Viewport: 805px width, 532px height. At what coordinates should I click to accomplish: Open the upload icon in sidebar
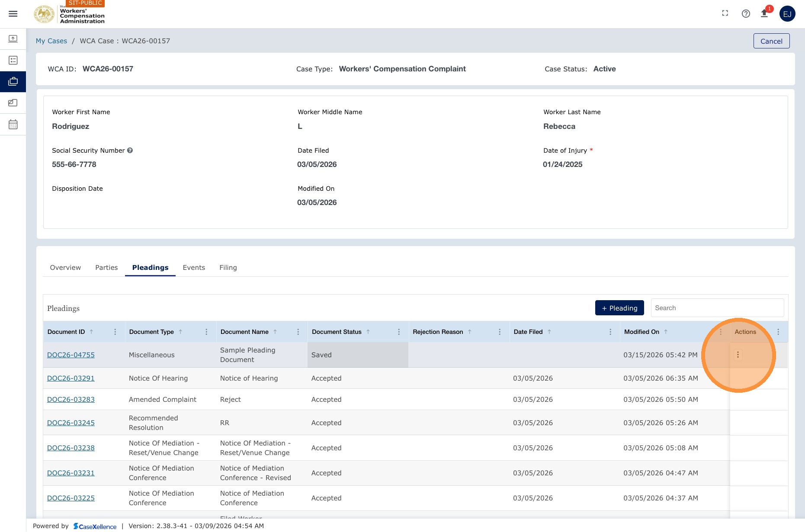(13, 39)
